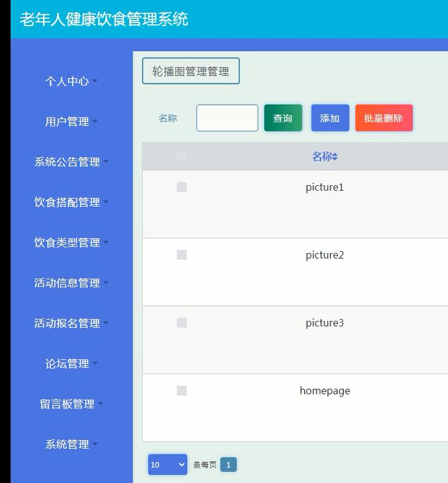
Task: Expand 系统公告管理 in the sidebar
Action: click(71, 162)
